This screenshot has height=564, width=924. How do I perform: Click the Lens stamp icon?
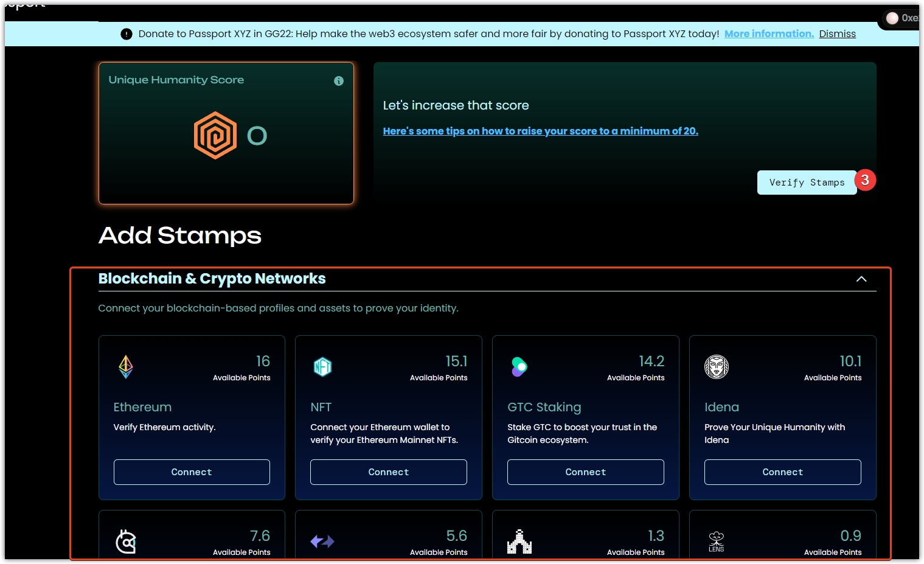point(716,541)
